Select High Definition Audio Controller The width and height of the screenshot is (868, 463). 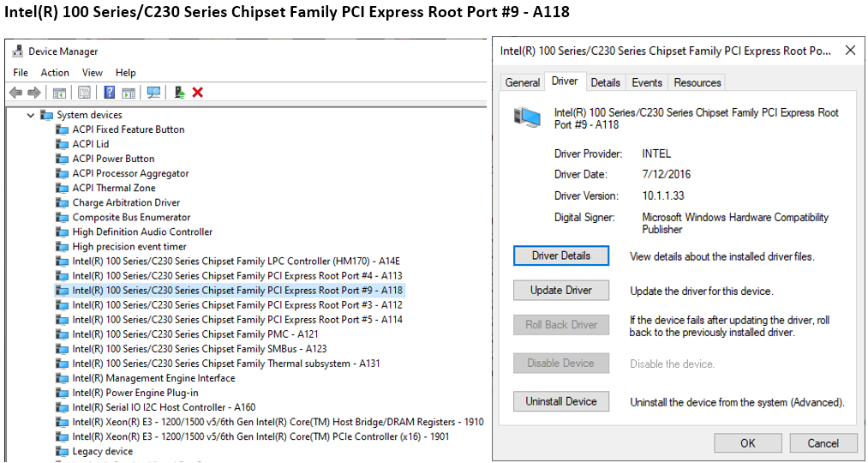pos(142,232)
